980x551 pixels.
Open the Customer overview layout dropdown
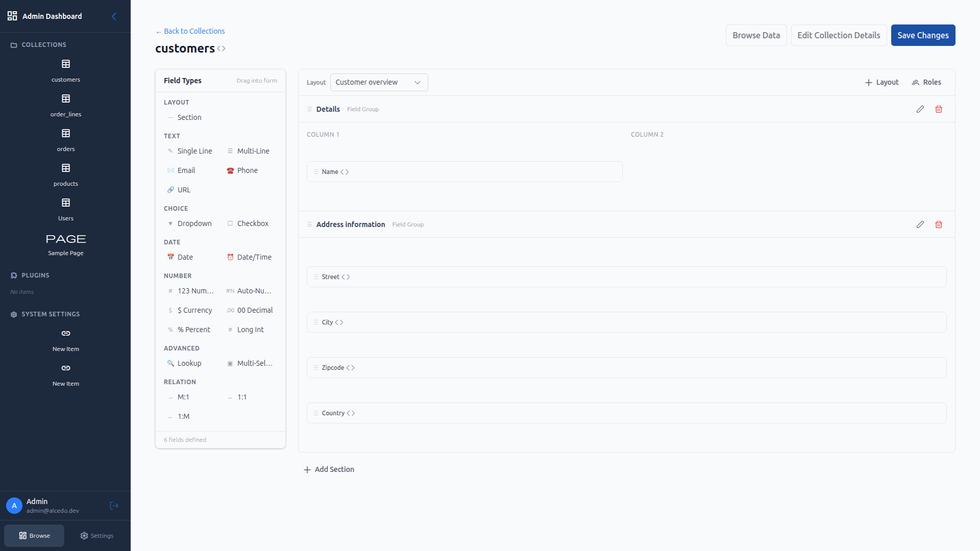point(379,82)
